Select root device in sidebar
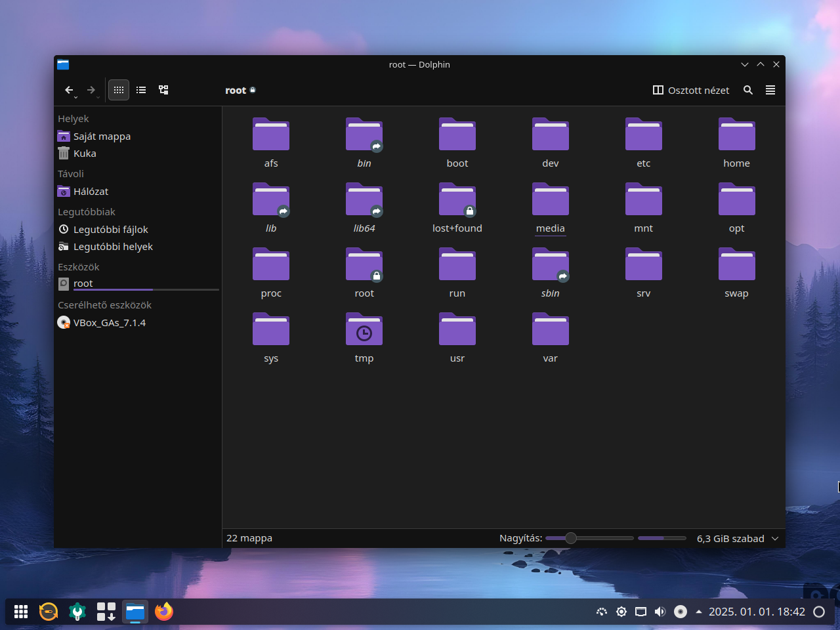This screenshot has width=840, height=630. (x=138, y=283)
